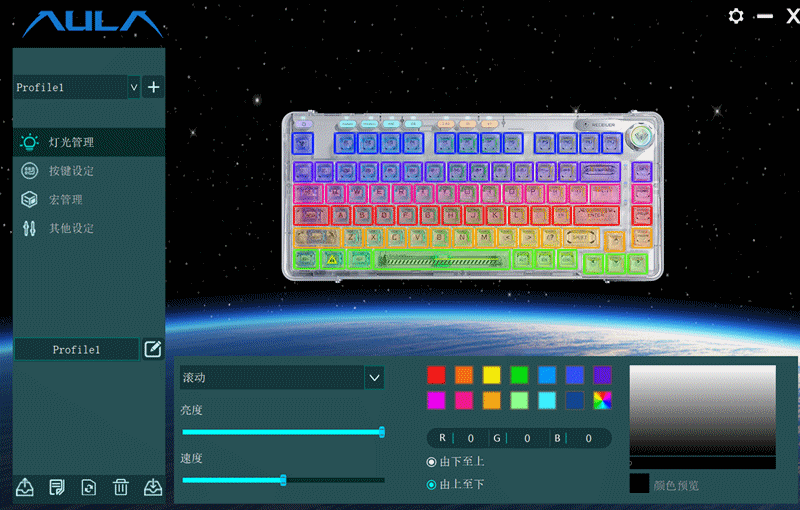Click the R value input field
Image resolution: width=800 pixels, height=510 pixels.
point(470,438)
